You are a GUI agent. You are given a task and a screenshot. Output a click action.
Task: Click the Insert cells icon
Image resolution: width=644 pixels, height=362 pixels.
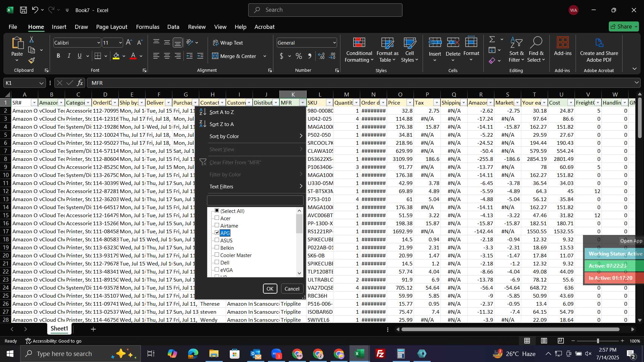coord(435,43)
